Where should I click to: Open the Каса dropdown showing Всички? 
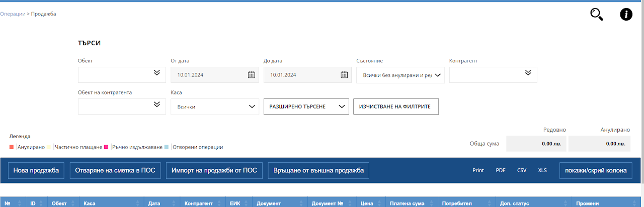[215, 107]
